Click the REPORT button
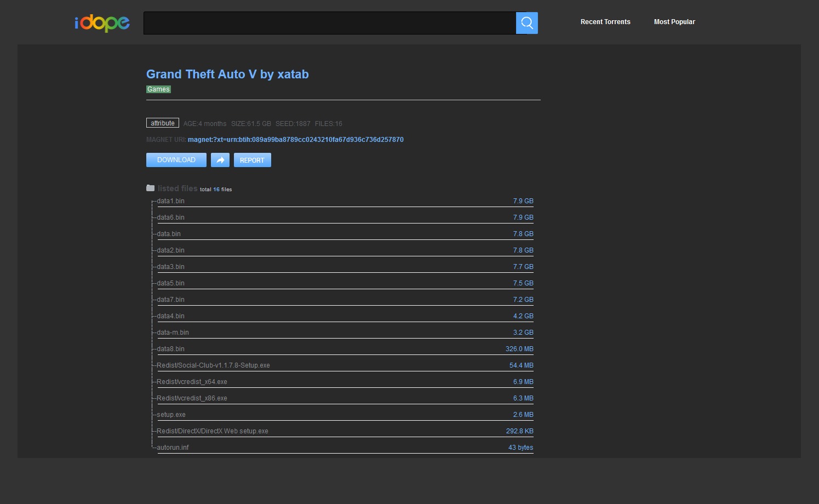Viewport: 819px width, 504px height. pyautogui.click(x=253, y=160)
